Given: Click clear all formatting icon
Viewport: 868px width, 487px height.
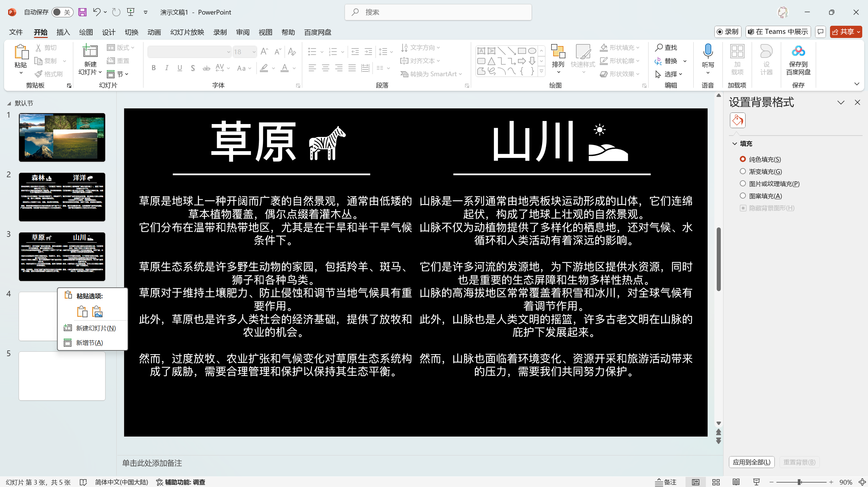Looking at the screenshot, I should (x=292, y=52).
